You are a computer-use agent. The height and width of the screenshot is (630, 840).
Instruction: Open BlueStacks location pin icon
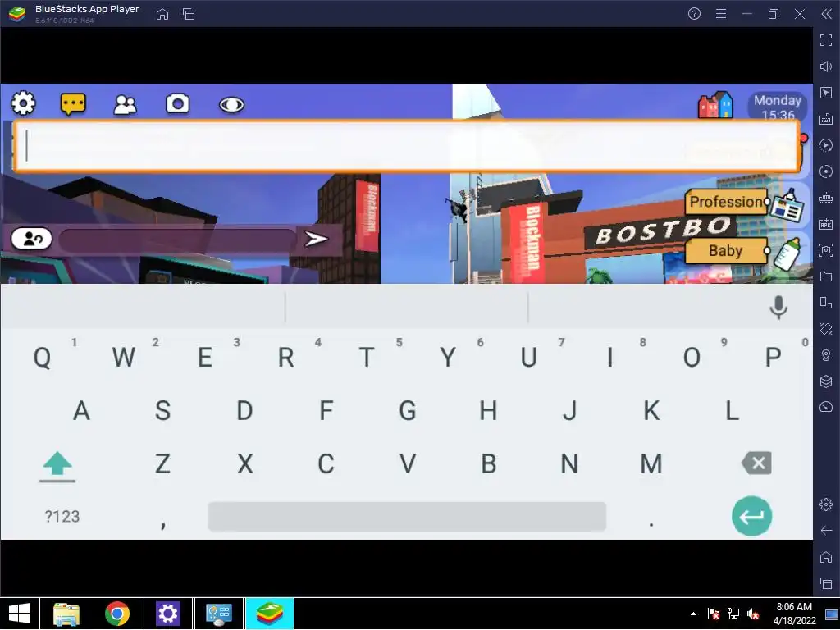(826, 355)
